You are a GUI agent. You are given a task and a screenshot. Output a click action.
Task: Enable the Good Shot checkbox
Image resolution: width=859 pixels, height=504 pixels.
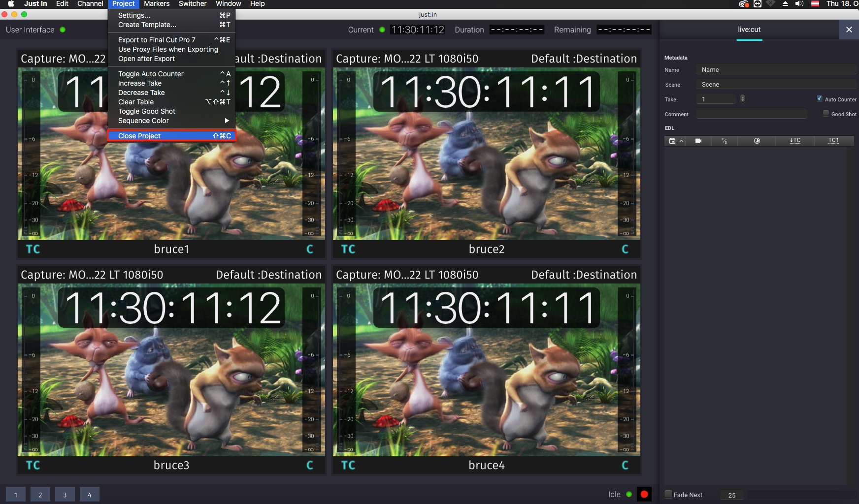click(x=826, y=113)
